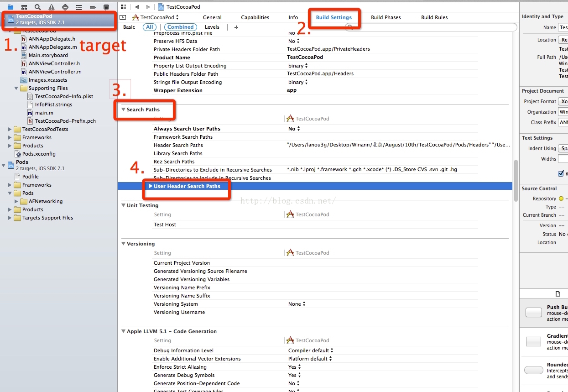The height and width of the screenshot is (392, 568).
Task: Open the Find navigator magnifier icon
Action: click(x=38, y=7)
